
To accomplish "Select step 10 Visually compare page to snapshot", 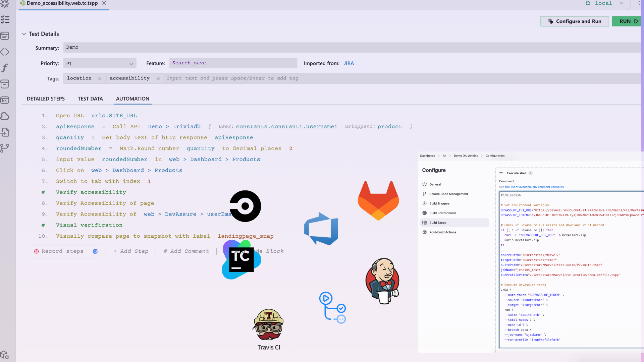I will [165, 236].
